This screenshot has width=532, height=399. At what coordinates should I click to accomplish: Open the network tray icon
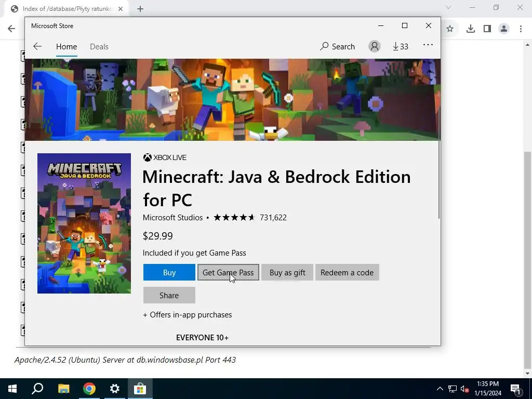(x=453, y=389)
